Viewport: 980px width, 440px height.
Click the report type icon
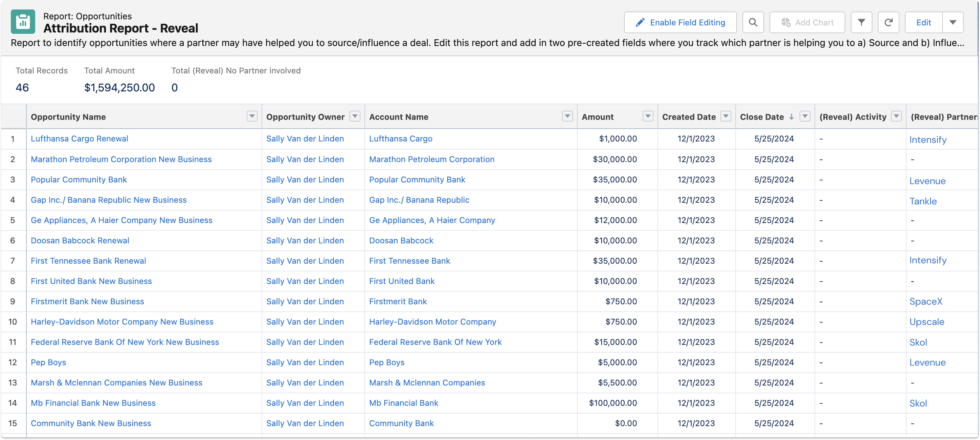[x=23, y=22]
